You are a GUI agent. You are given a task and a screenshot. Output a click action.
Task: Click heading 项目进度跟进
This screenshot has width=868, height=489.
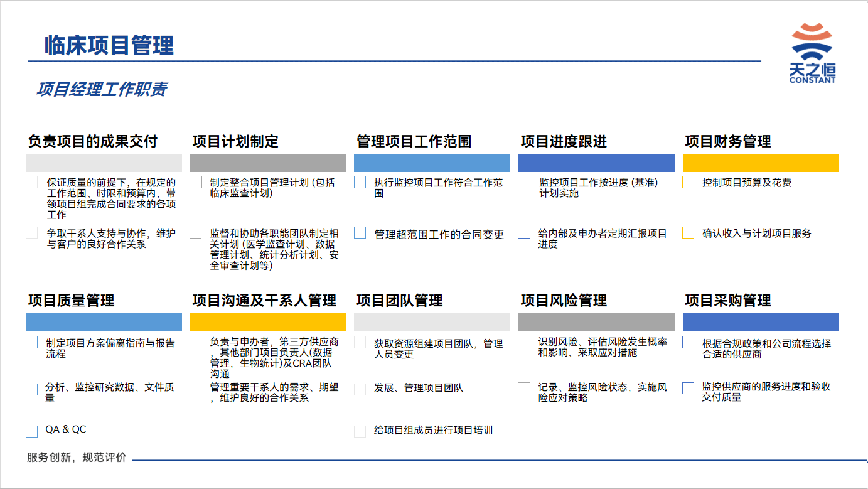click(x=564, y=141)
